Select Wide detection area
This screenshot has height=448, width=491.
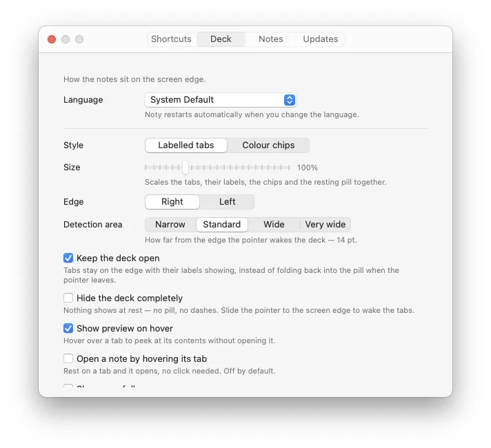click(274, 225)
